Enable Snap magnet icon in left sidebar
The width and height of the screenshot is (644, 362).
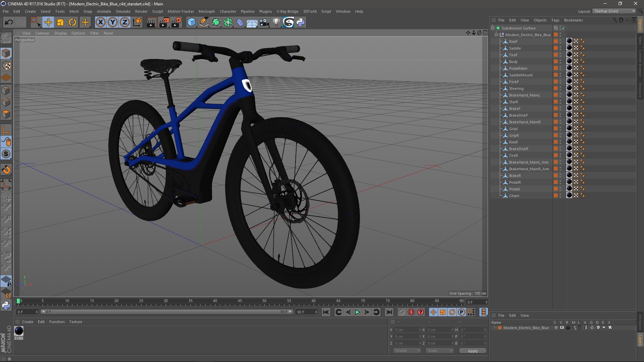pos(6,170)
